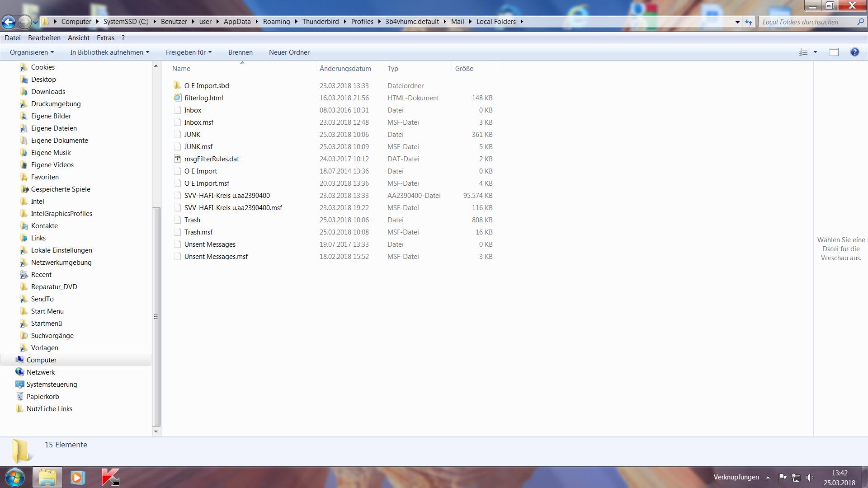Viewport: 868px width, 488px height.
Task: Select the msgFilterRules.dat file icon
Action: 177,159
